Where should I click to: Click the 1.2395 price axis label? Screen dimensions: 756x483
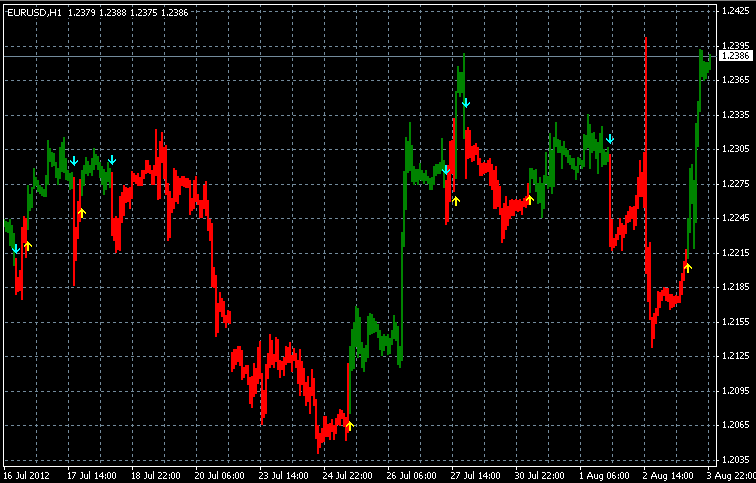pyautogui.click(x=736, y=45)
